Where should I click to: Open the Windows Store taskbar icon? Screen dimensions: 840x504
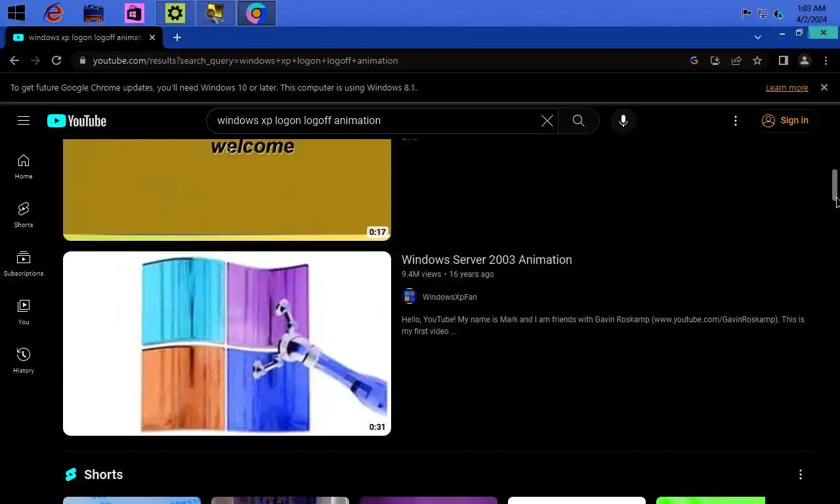click(135, 13)
